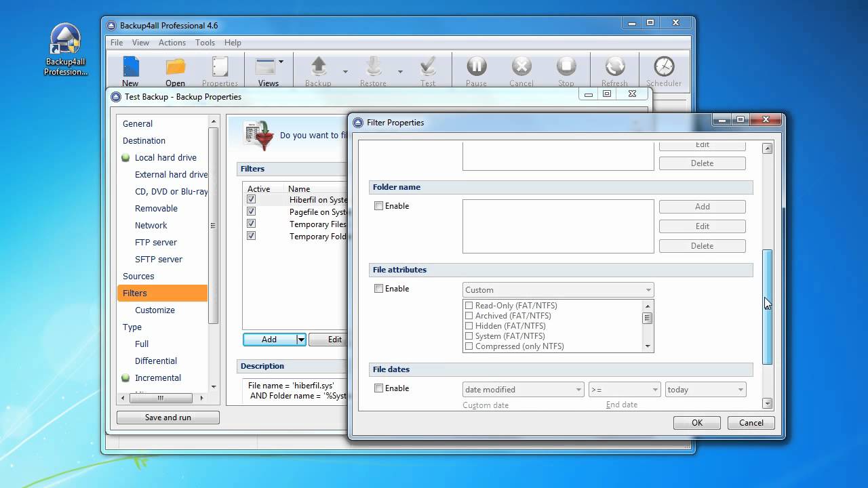Uncheck the Hiberfil on System filter
The width and height of the screenshot is (868, 488).
click(252, 199)
